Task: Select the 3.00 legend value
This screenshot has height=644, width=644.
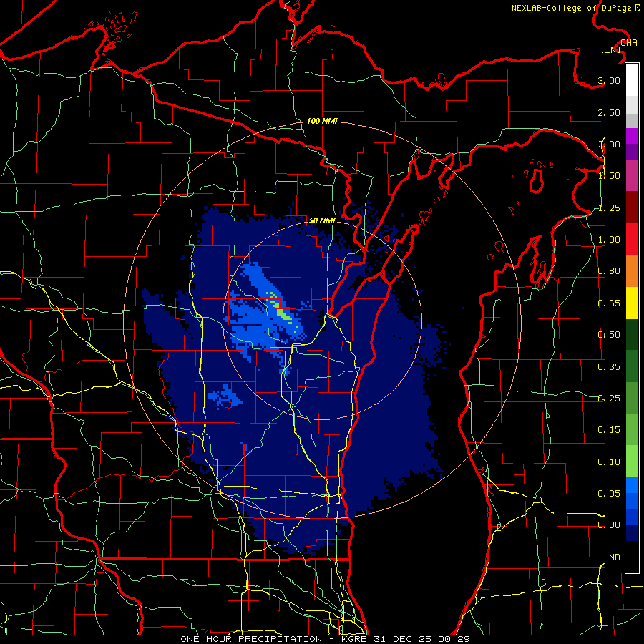Action: 609,80
